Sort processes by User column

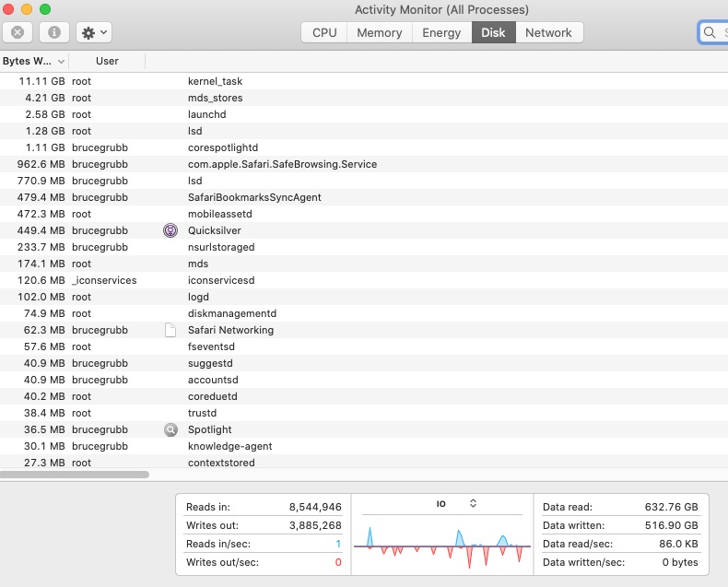point(107,61)
